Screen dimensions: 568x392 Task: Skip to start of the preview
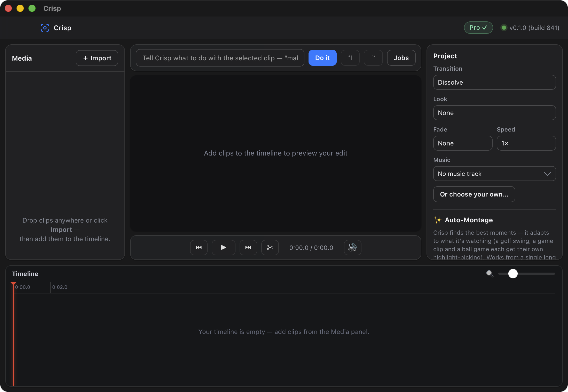tap(199, 248)
